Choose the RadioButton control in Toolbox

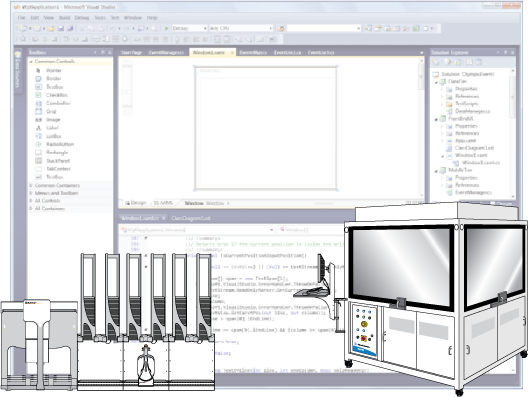click(60, 144)
